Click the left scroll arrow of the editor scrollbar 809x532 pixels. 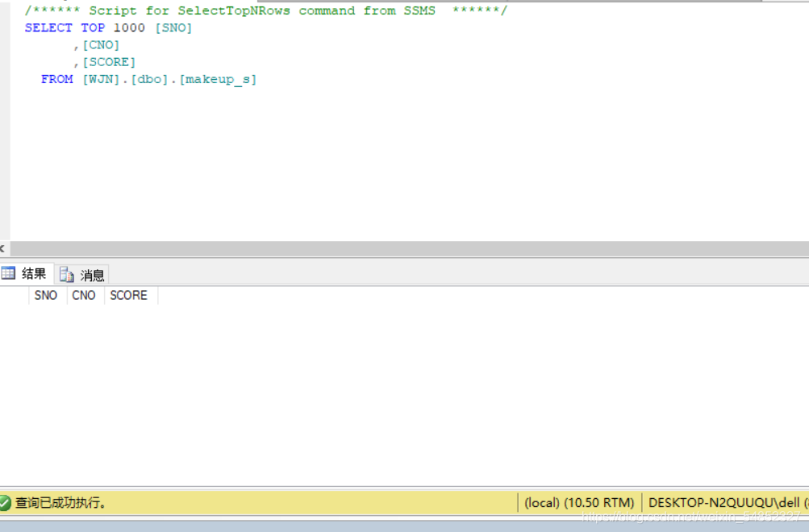[x=3, y=249]
